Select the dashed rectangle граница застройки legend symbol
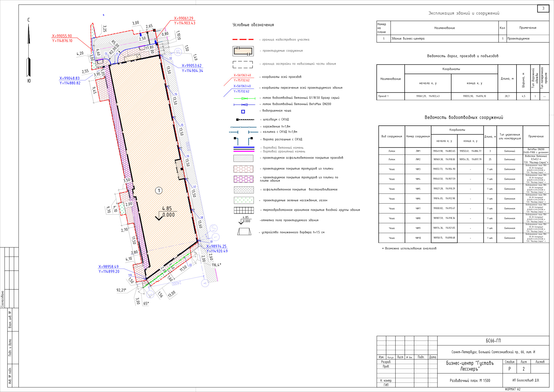 click(x=243, y=64)
